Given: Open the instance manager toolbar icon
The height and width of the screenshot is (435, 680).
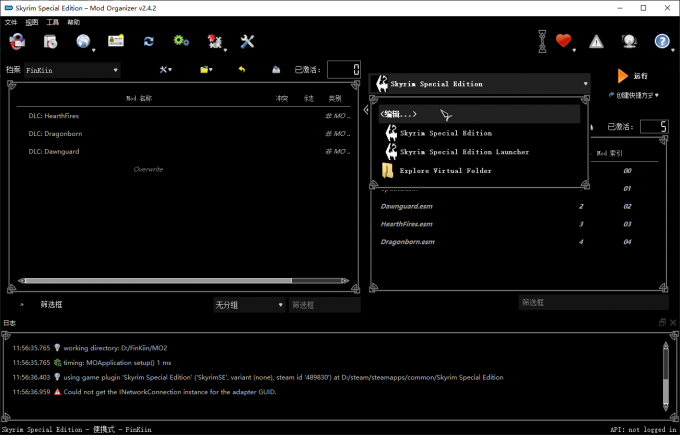Looking at the screenshot, I should [17, 42].
